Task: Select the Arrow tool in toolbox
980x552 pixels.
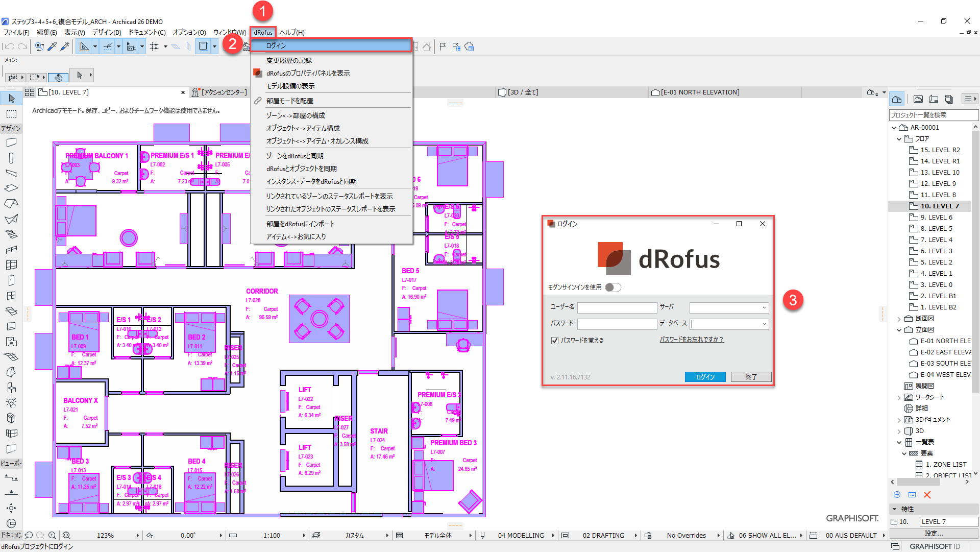Action: pyautogui.click(x=11, y=99)
